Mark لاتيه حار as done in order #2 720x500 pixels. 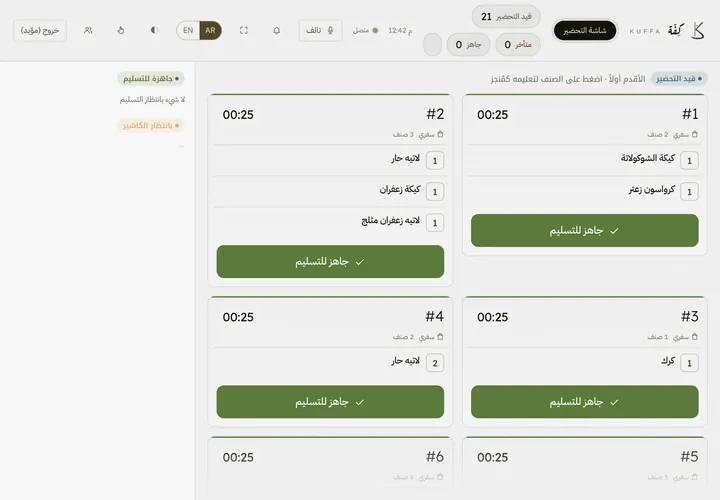tap(329, 160)
